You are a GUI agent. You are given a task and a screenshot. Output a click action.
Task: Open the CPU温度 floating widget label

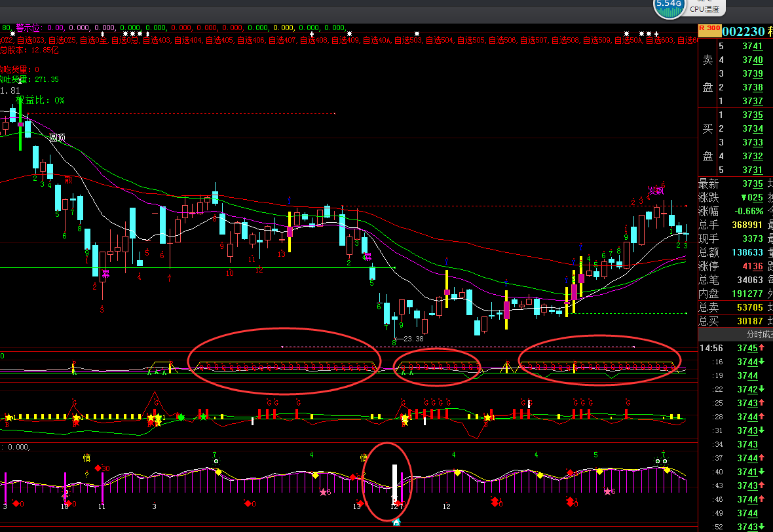[704, 9]
